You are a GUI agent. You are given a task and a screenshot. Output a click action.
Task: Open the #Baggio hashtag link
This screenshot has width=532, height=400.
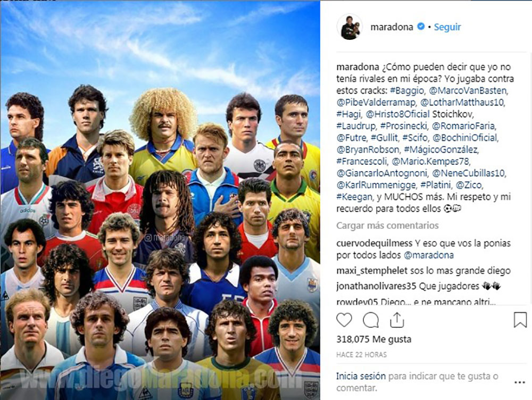click(407, 90)
